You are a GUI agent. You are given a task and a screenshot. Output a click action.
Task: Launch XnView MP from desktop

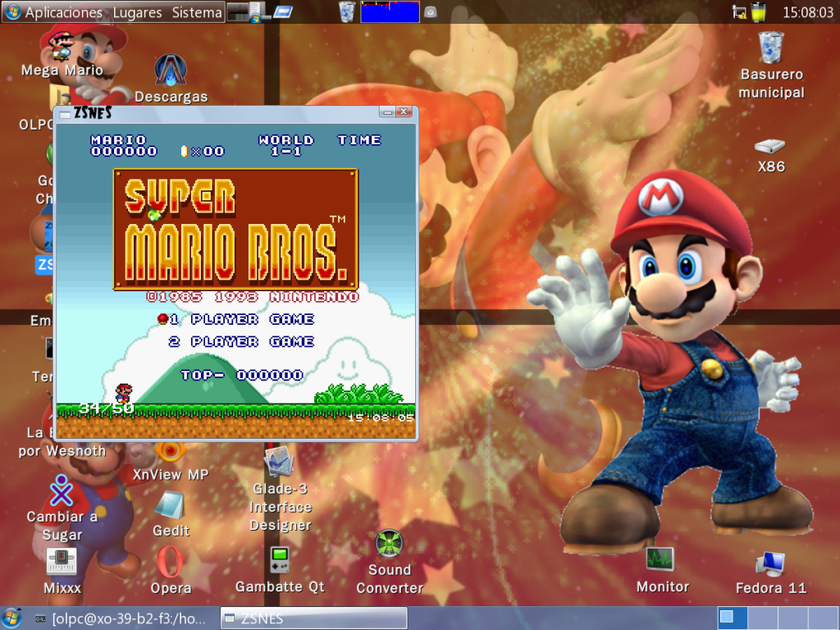[171, 463]
